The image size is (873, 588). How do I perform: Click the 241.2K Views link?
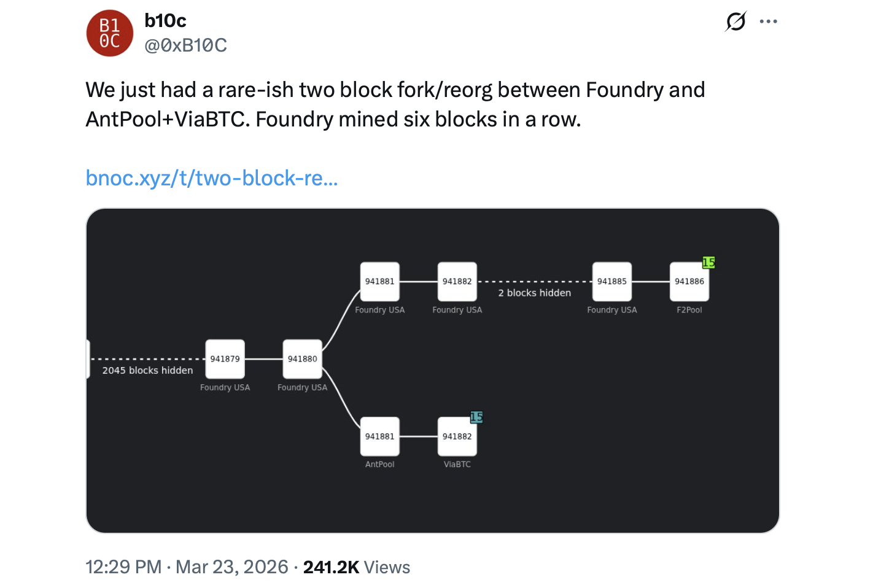(x=358, y=567)
